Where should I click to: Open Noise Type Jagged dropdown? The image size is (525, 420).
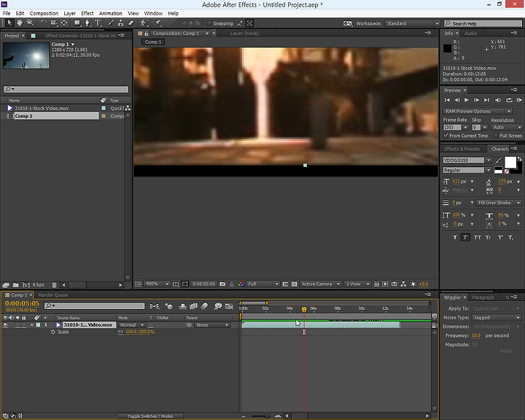click(496, 317)
